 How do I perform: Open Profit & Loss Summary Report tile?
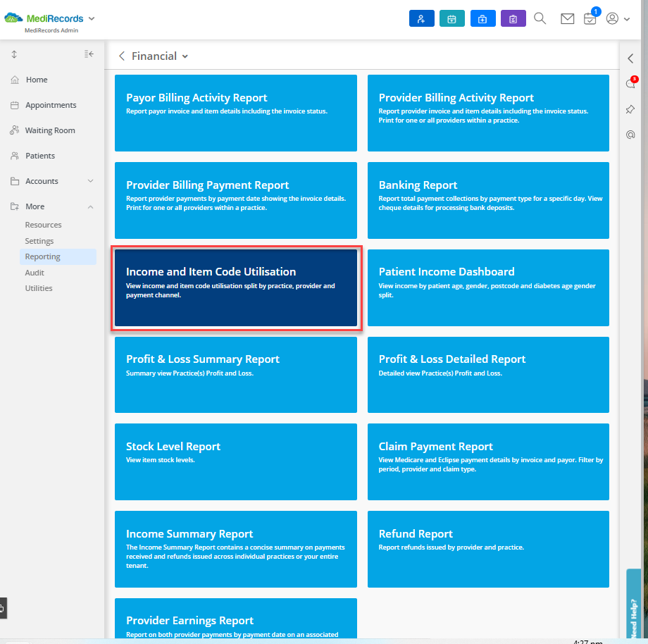click(x=235, y=375)
